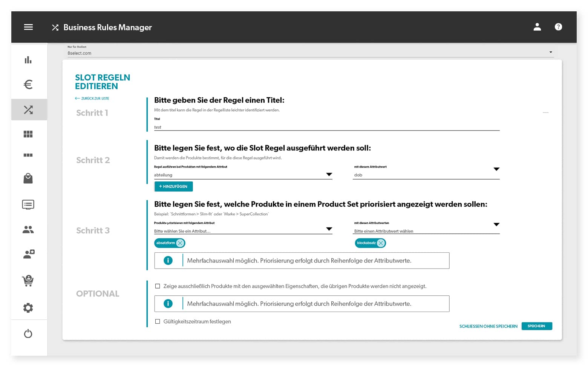Click the Speichern button

point(536,326)
